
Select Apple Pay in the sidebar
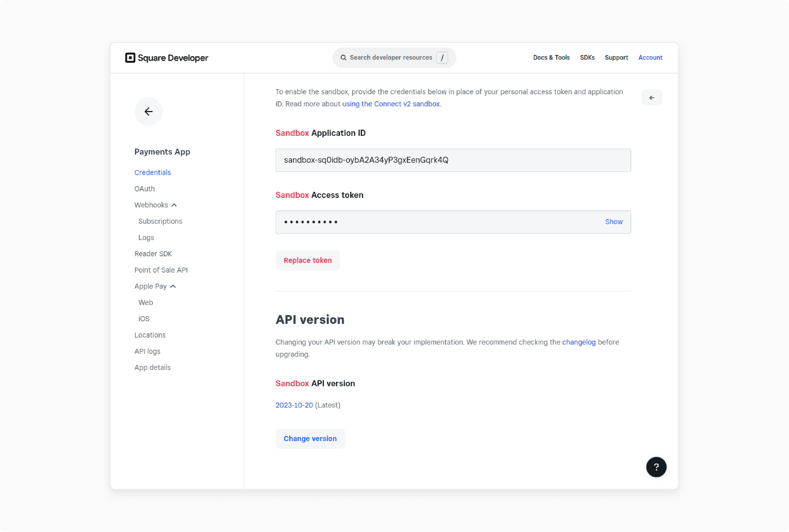[150, 286]
